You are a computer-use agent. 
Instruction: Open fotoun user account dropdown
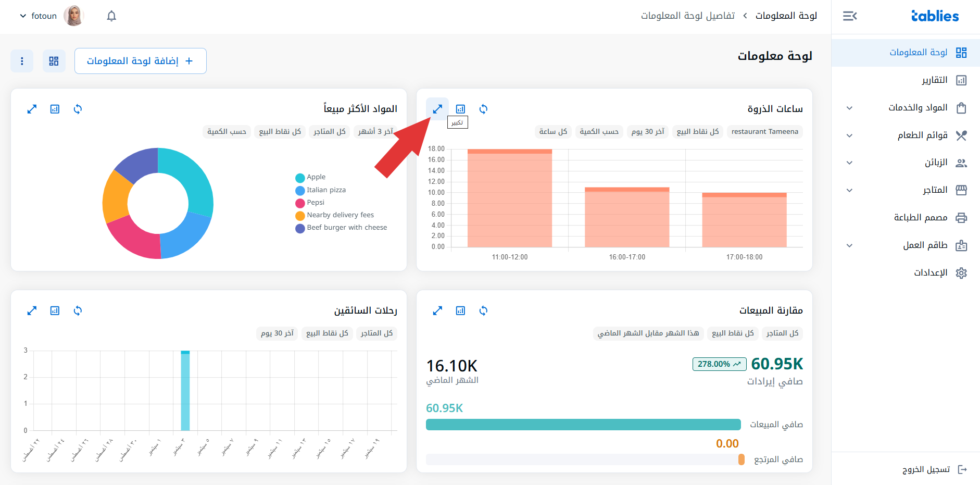coord(38,16)
